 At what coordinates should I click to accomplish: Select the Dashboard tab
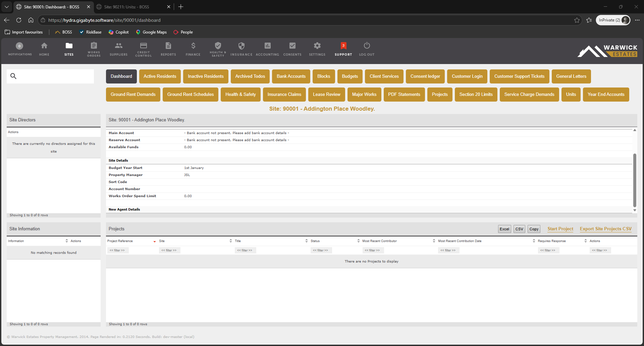click(121, 76)
